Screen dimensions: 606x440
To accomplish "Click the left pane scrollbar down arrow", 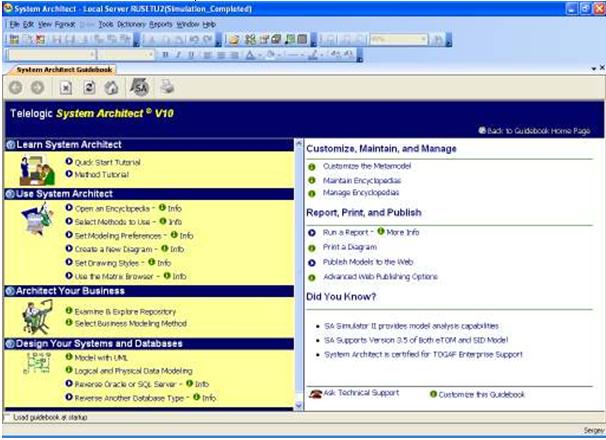I will pyautogui.click(x=299, y=405).
